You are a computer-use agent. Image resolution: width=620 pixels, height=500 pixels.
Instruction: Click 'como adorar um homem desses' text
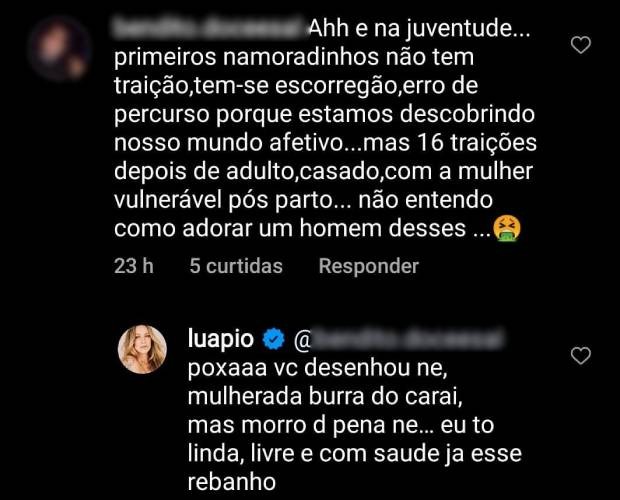click(290, 228)
